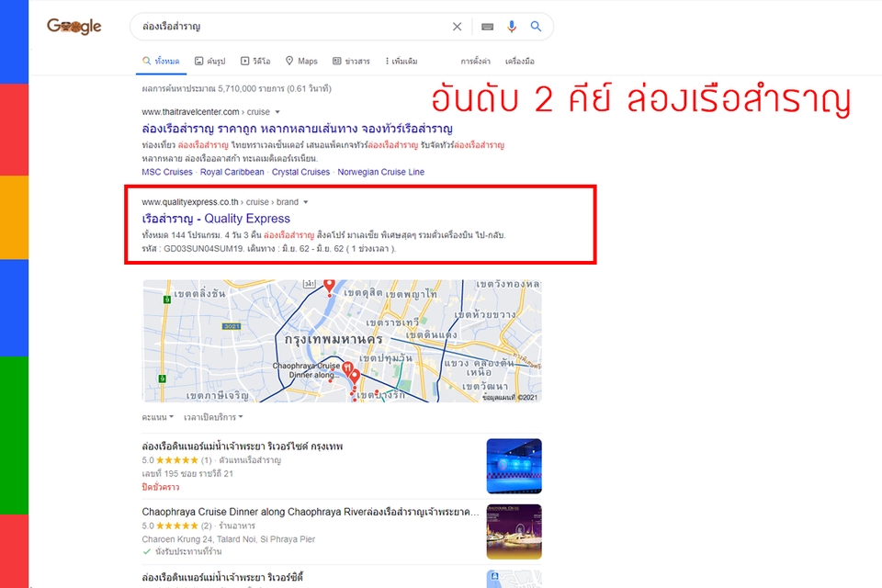The height and width of the screenshot is (588, 882).
Task: Click the Bangkok map preview
Action: click(x=342, y=341)
